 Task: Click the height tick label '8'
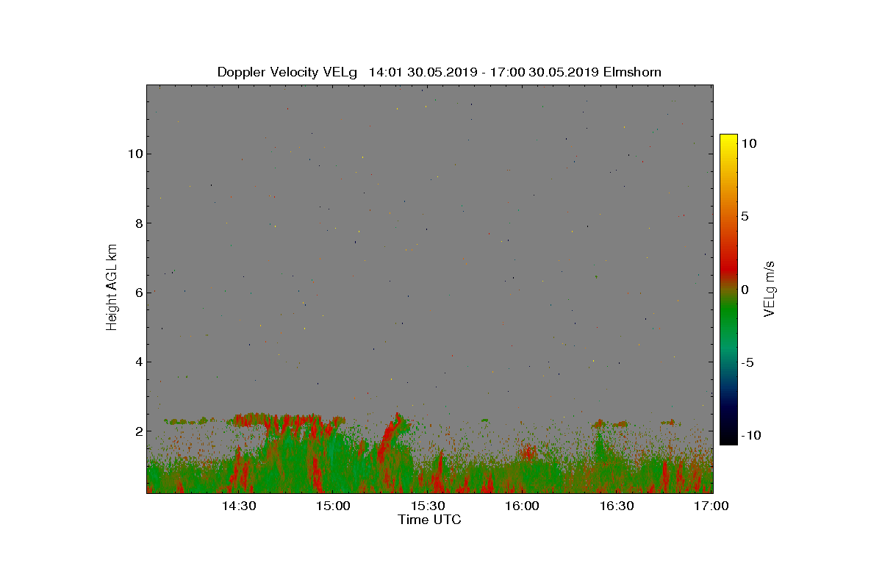(138, 223)
